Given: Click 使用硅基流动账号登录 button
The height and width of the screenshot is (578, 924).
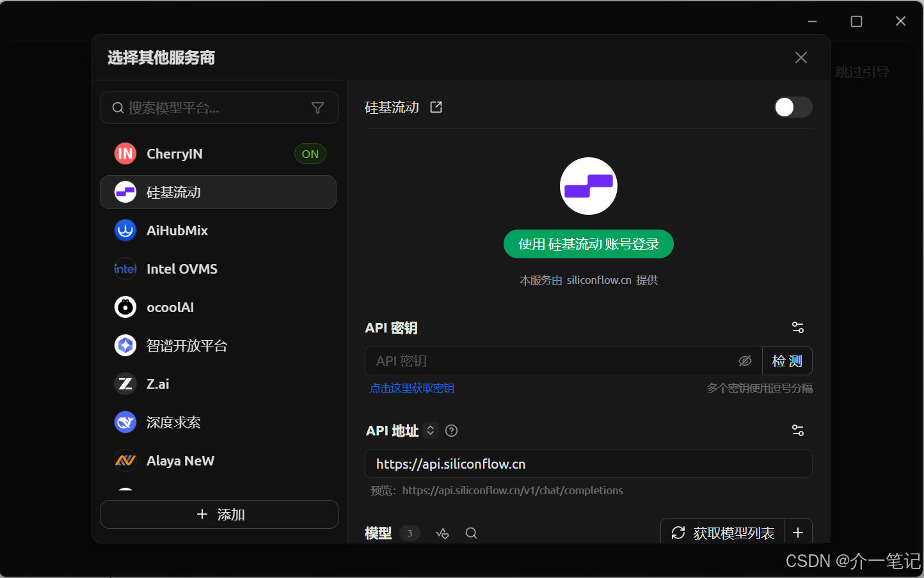Looking at the screenshot, I should coord(589,244).
